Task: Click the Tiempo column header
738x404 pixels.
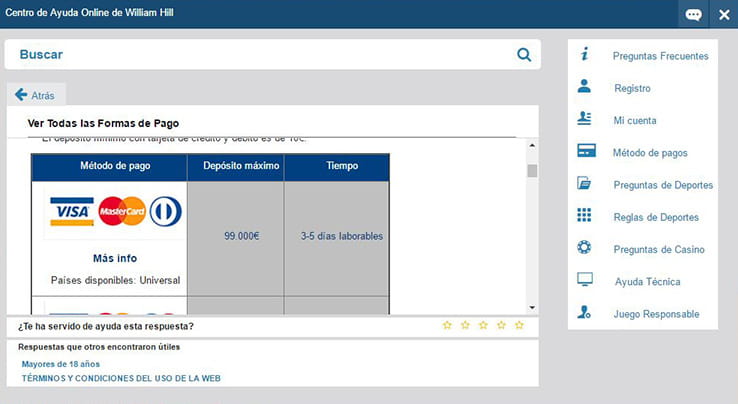Action: 337,167
